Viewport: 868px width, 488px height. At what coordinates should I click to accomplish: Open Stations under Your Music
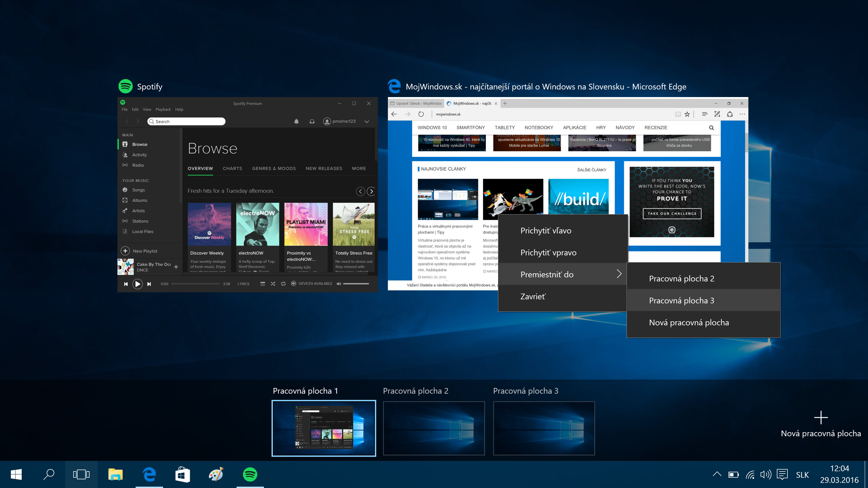click(135, 221)
